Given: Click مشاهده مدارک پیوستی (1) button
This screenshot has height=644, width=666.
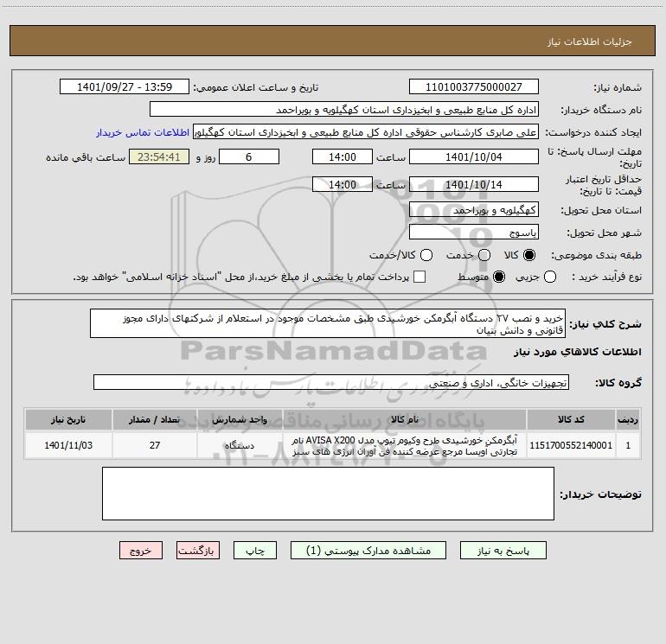Looking at the screenshot, I should (x=368, y=551).
